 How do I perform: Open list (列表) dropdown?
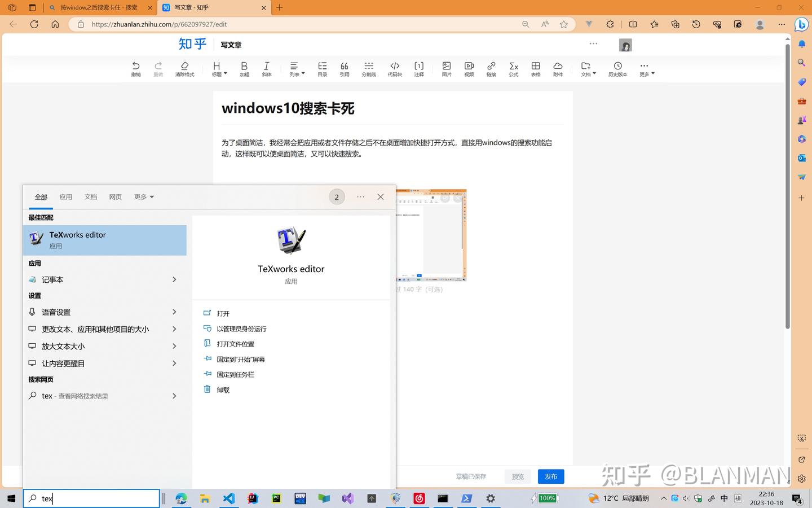(297, 69)
